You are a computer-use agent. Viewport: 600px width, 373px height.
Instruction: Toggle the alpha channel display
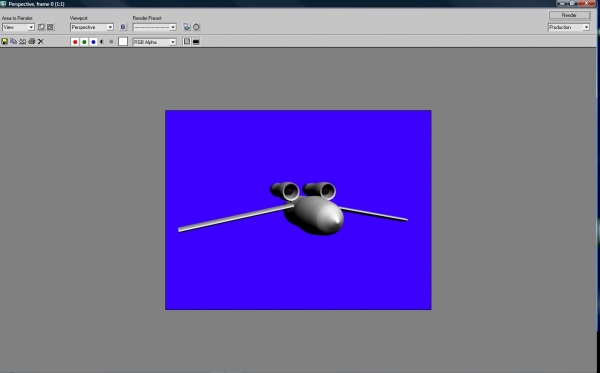tap(102, 42)
